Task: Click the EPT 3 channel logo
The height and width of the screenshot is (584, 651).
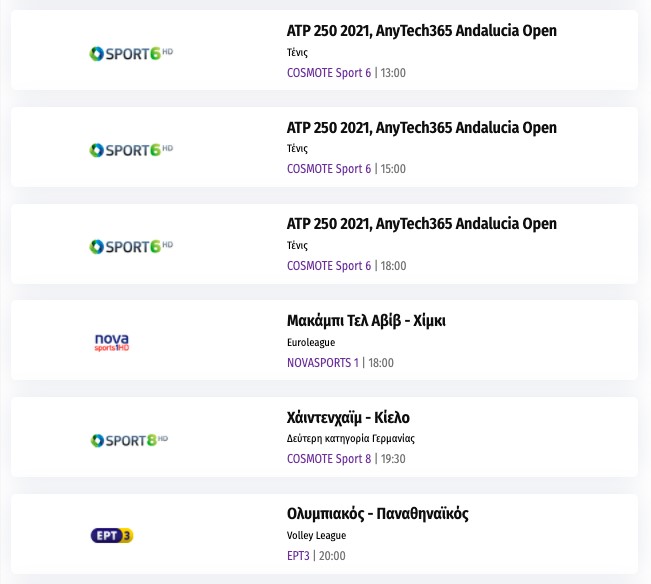Action: (111, 536)
